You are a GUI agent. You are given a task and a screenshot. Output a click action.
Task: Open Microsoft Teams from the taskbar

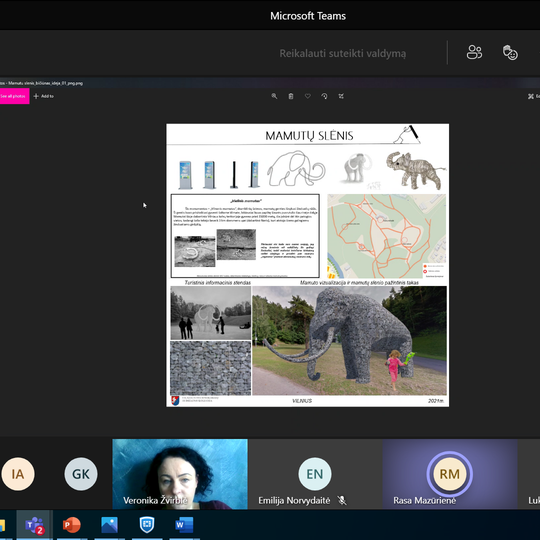point(34,525)
